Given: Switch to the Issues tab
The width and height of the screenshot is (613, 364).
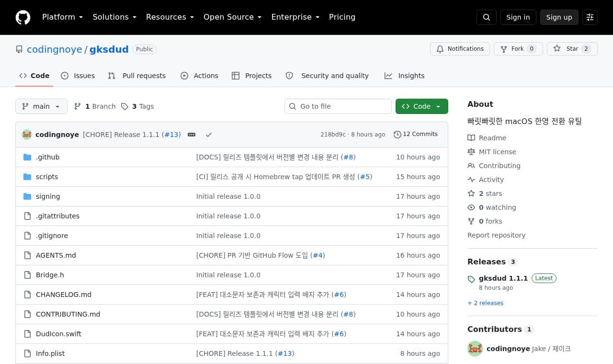Looking at the screenshot, I should [78, 76].
